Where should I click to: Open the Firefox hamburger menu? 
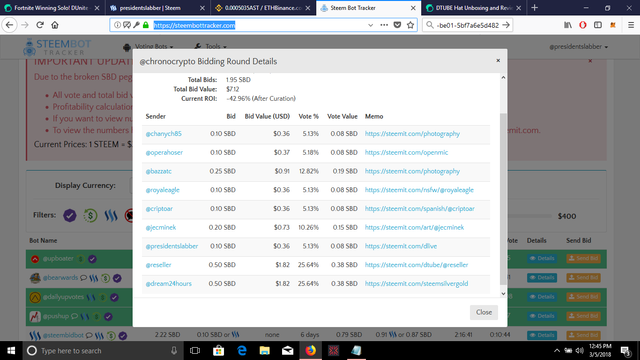click(631, 25)
